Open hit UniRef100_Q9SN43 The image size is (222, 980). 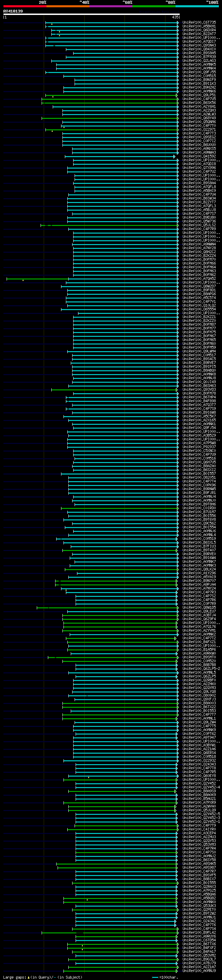pos(199,45)
